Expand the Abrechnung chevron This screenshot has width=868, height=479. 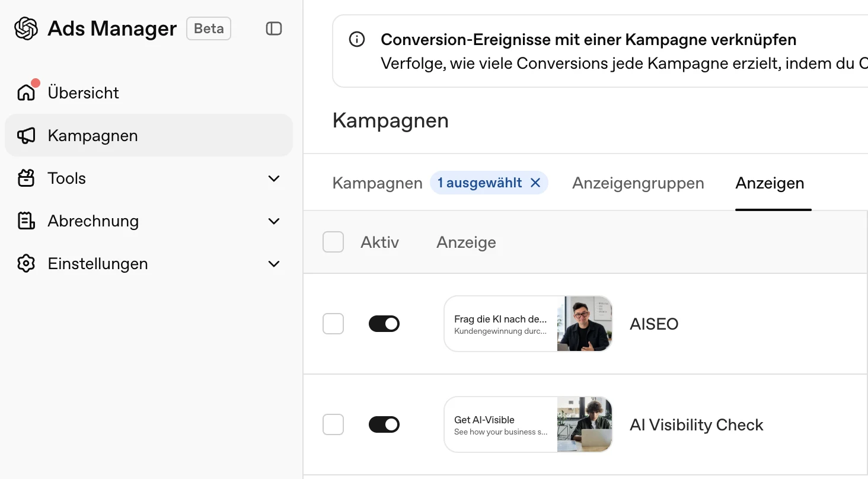274,221
